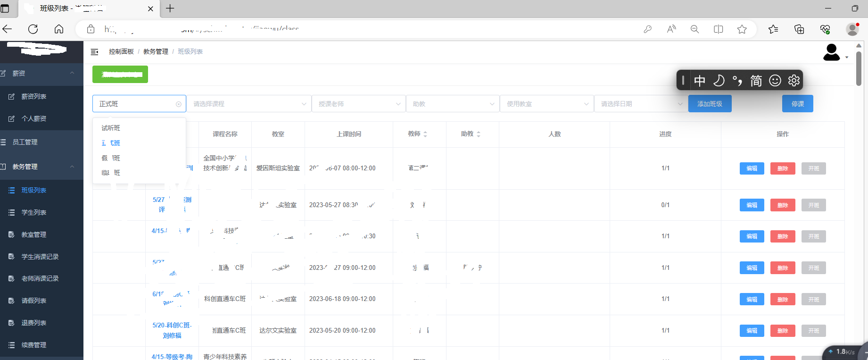The image size is (868, 360).
Task: Open IME emoji panel
Action: [x=775, y=81]
